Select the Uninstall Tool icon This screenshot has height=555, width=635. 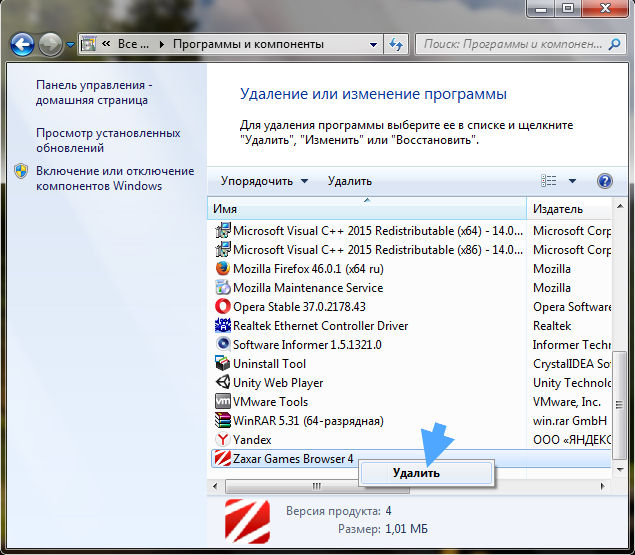(223, 363)
